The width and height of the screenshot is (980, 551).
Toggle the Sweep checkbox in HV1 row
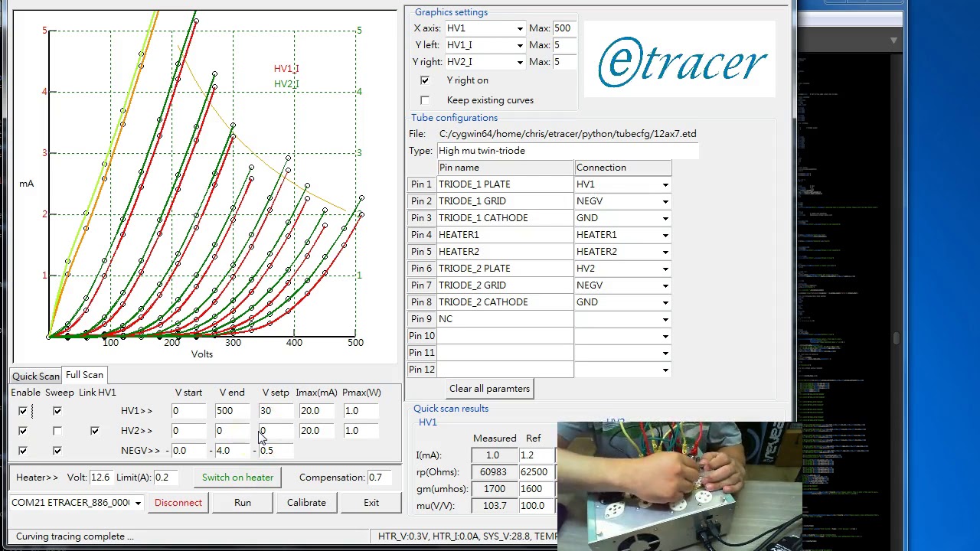57,411
